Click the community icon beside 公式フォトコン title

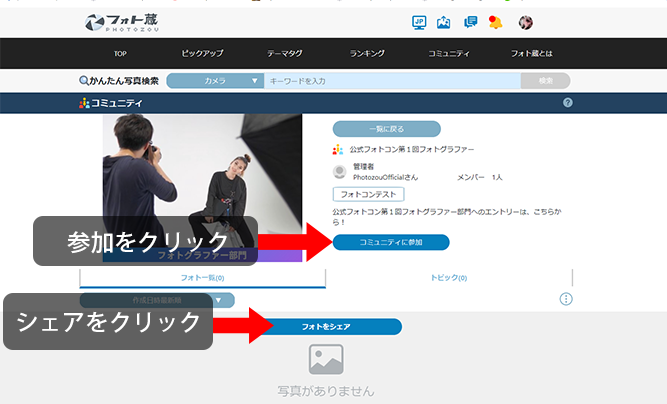pyautogui.click(x=338, y=149)
